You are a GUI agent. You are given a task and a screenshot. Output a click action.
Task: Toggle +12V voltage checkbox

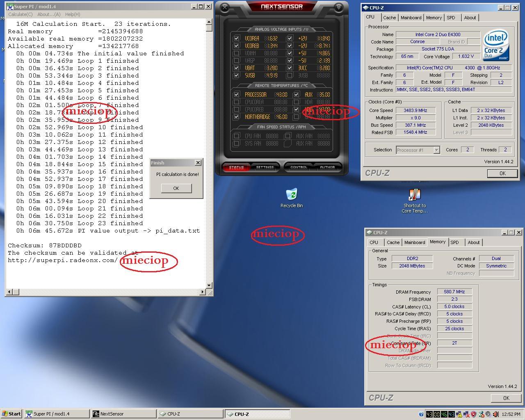tap(290, 39)
